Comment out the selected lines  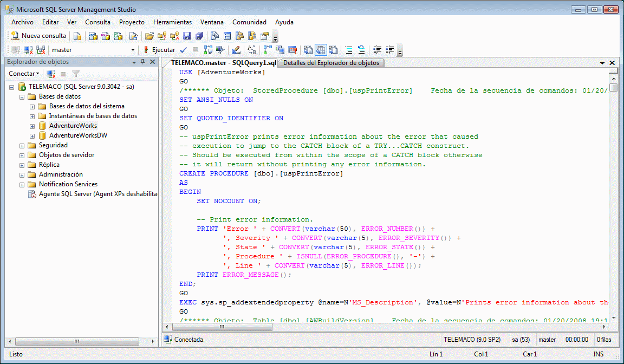[x=349, y=50]
